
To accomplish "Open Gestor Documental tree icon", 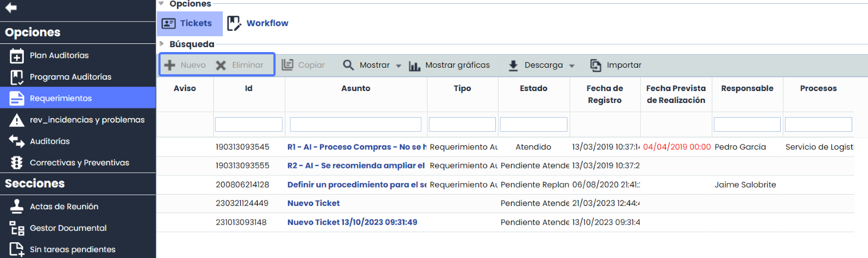I will coord(17,228).
